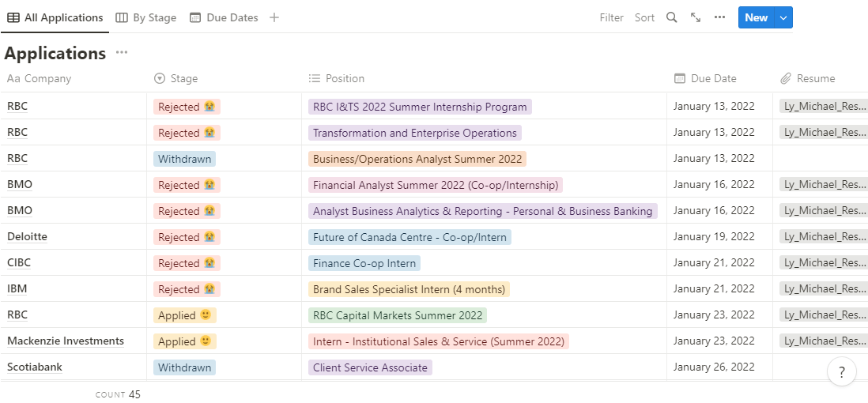868x403 pixels.
Task: Click the Filter button
Action: pos(612,17)
